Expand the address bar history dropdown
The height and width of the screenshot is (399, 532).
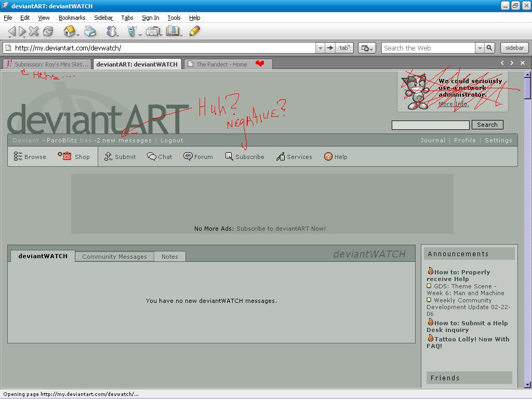pyautogui.click(x=320, y=48)
